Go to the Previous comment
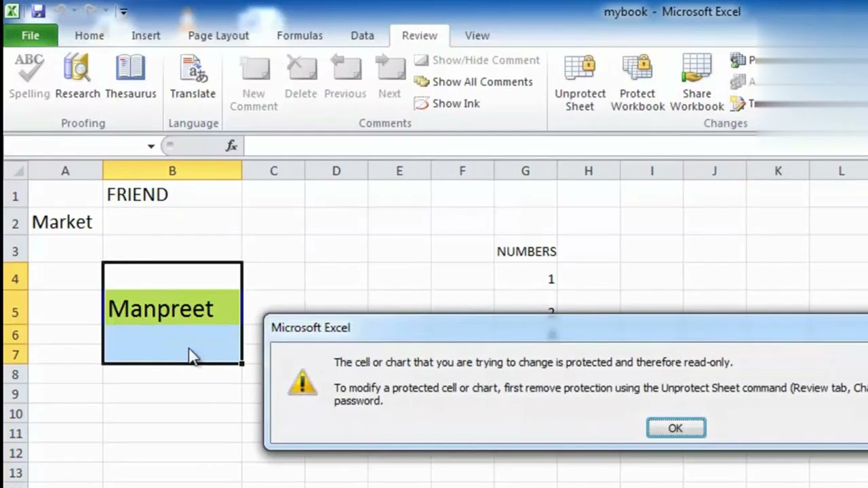 (345, 77)
